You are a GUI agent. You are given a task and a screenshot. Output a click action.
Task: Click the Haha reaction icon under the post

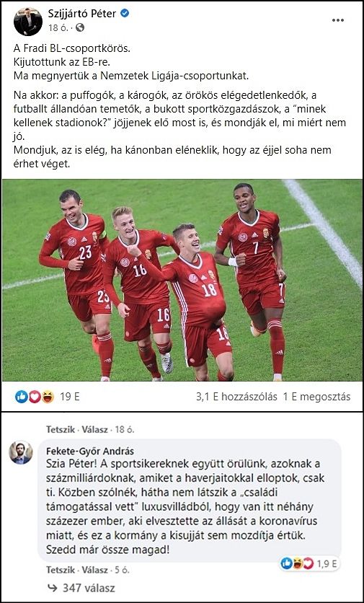(48, 397)
